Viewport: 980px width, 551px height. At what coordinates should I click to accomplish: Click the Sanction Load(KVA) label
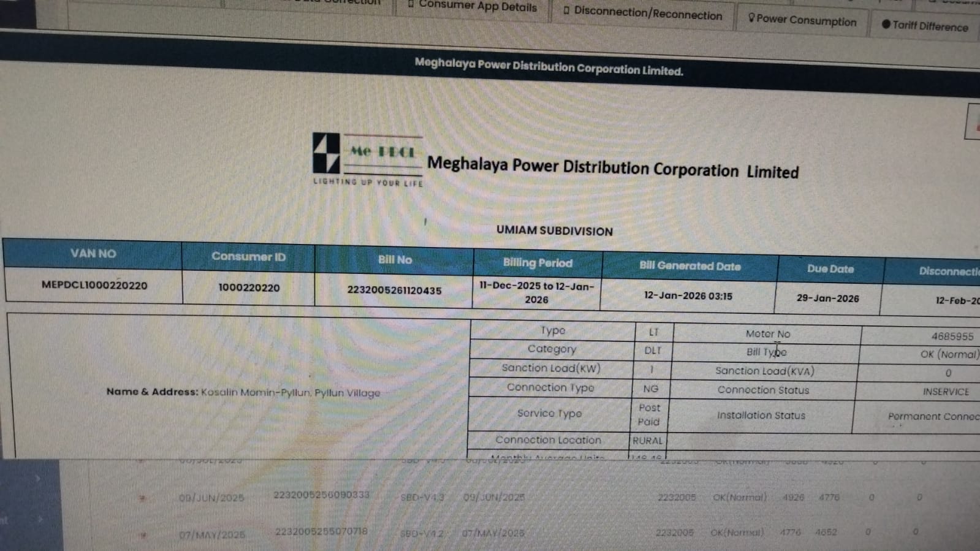tap(765, 371)
